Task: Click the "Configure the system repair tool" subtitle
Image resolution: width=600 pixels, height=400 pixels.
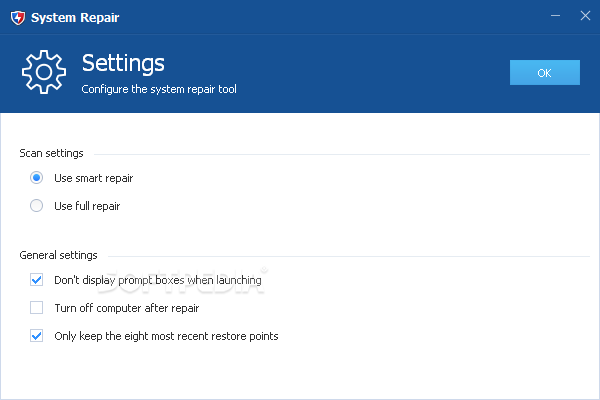Action: (x=159, y=89)
